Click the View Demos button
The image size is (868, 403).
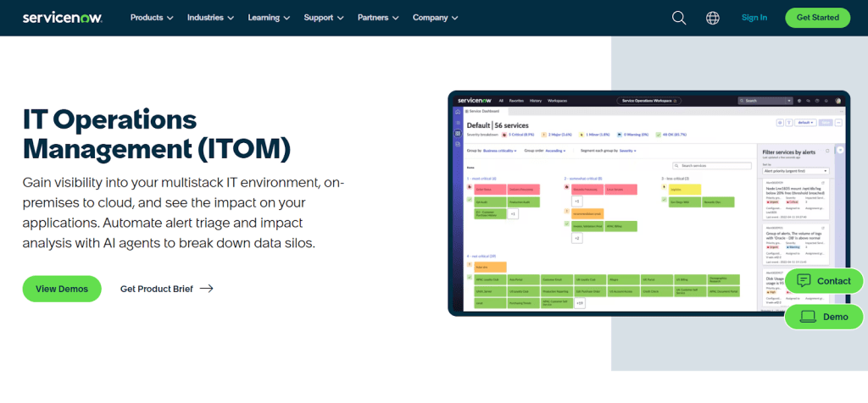click(62, 289)
